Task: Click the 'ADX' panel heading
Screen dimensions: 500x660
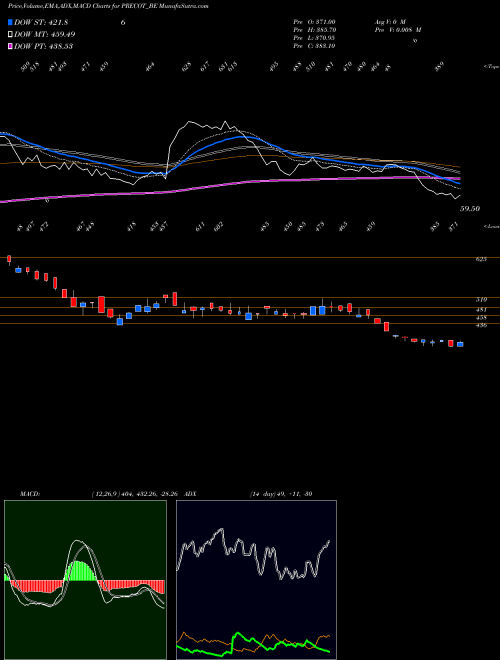Action: click(x=190, y=494)
